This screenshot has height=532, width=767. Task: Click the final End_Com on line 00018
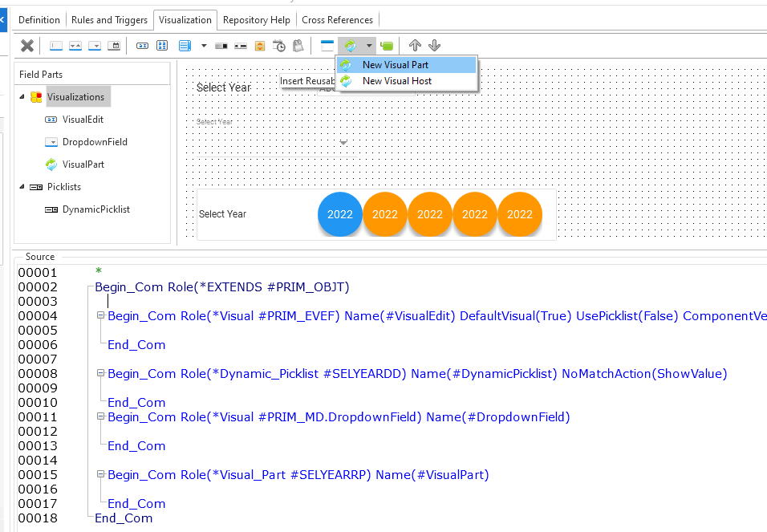[x=124, y=518]
